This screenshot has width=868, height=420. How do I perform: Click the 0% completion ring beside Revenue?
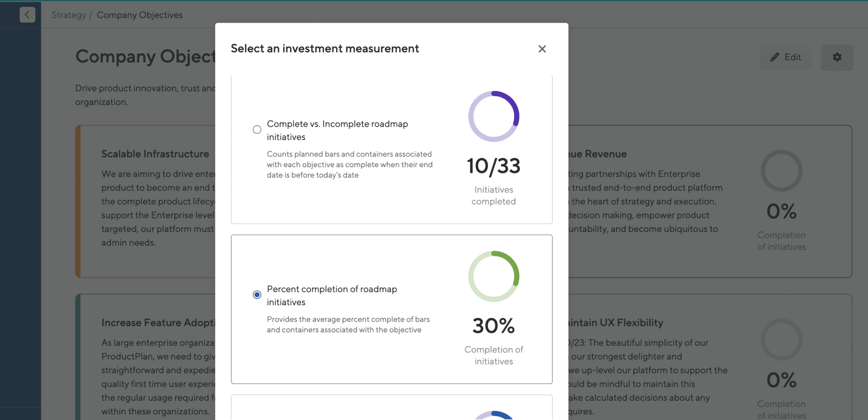pyautogui.click(x=781, y=171)
